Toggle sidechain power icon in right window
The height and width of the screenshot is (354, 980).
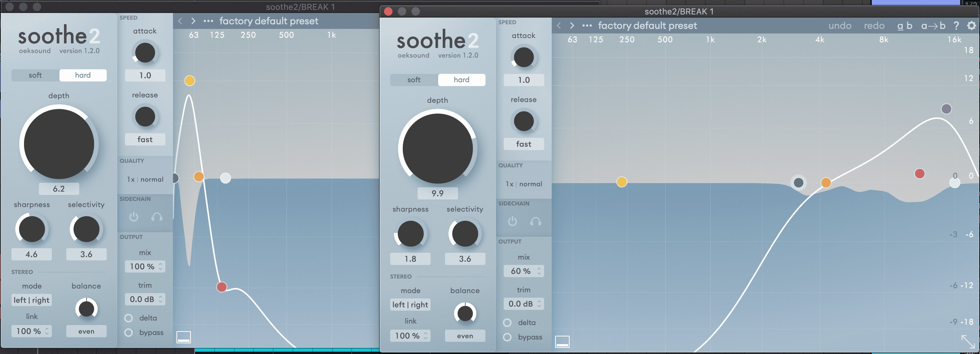512,221
